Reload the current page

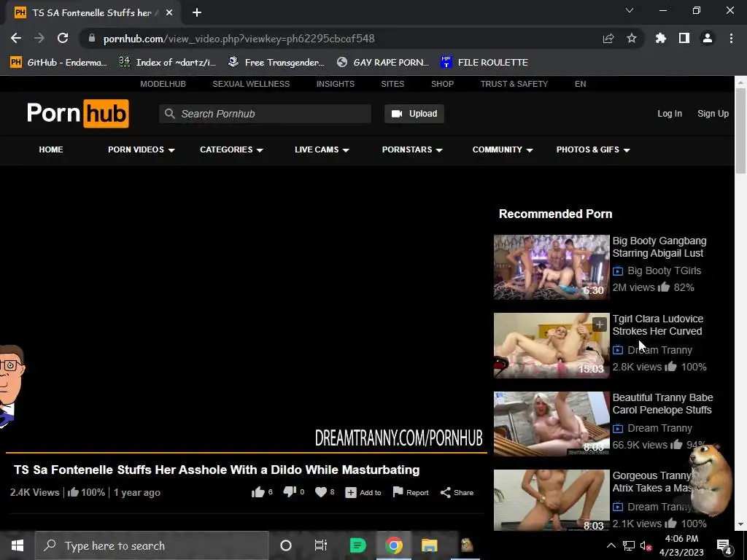point(63,38)
